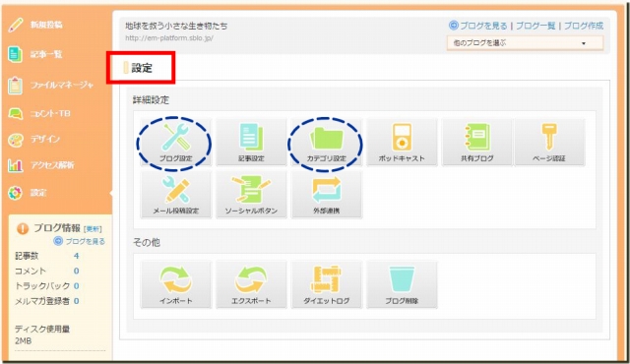Click the ブログ作成 link at top
Image resolution: width=630 pixels, height=364 pixels.
point(584,26)
